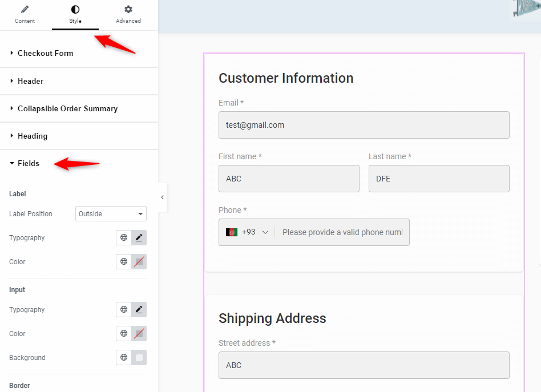The height and width of the screenshot is (392, 541).
Task: Click the Input subsection label
Action: point(17,290)
